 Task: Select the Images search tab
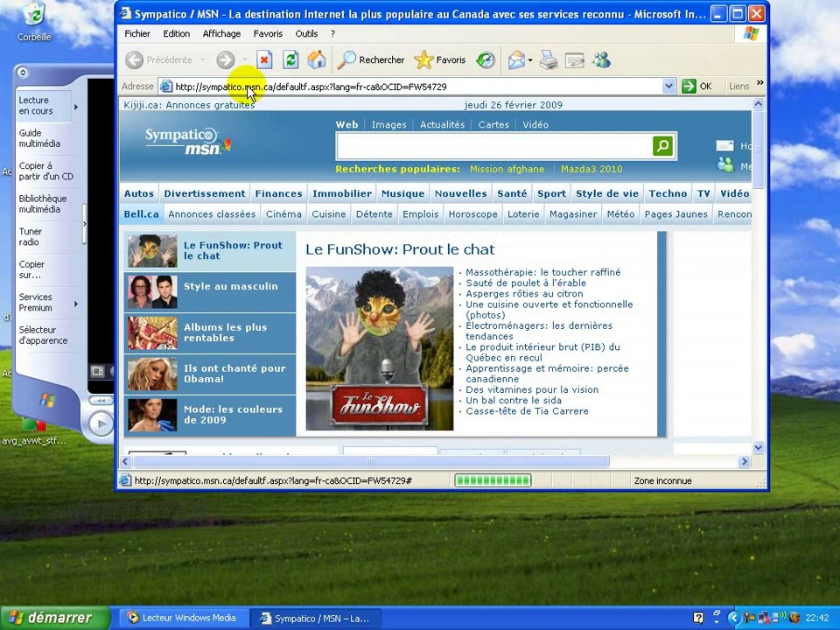coord(388,125)
